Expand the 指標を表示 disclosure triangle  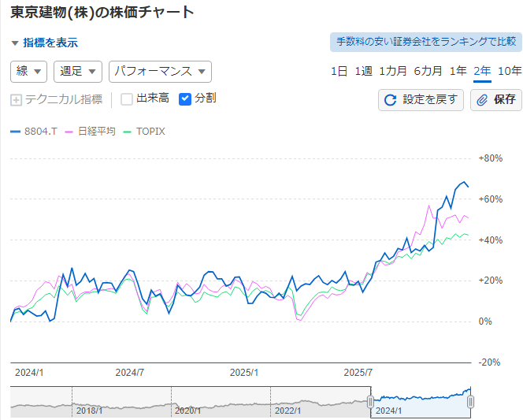(15, 43)
